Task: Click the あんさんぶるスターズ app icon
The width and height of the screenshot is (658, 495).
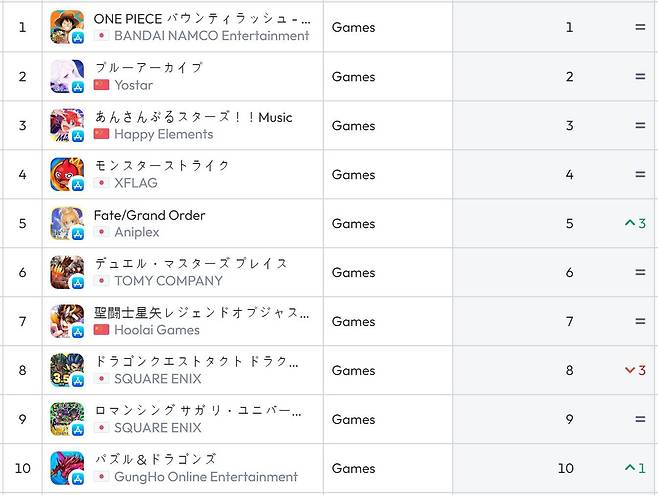Action: click(x=67, y=125)
